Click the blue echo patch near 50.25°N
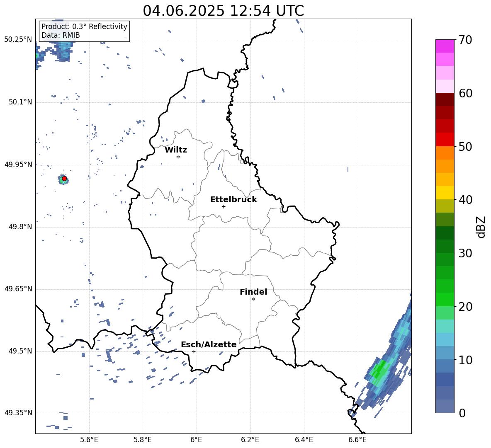491x448 pixels. click(64, 50)
